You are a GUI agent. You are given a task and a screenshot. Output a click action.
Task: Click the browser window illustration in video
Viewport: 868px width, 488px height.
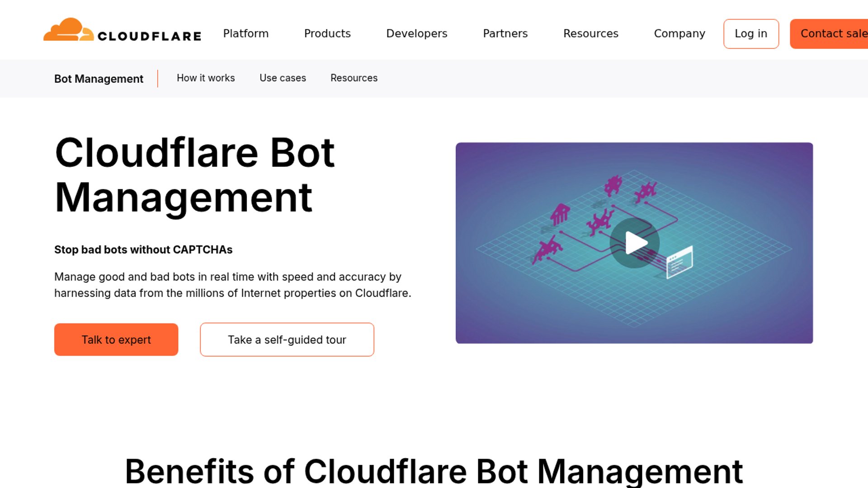click(679, 263)
